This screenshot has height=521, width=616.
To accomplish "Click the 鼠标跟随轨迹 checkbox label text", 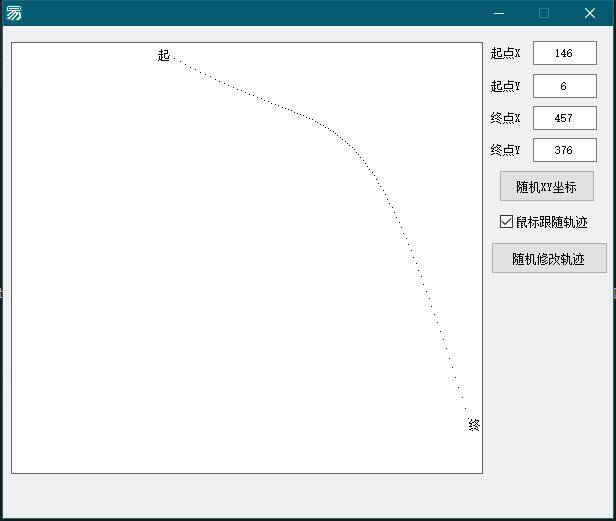I will (x=551, y=222).
